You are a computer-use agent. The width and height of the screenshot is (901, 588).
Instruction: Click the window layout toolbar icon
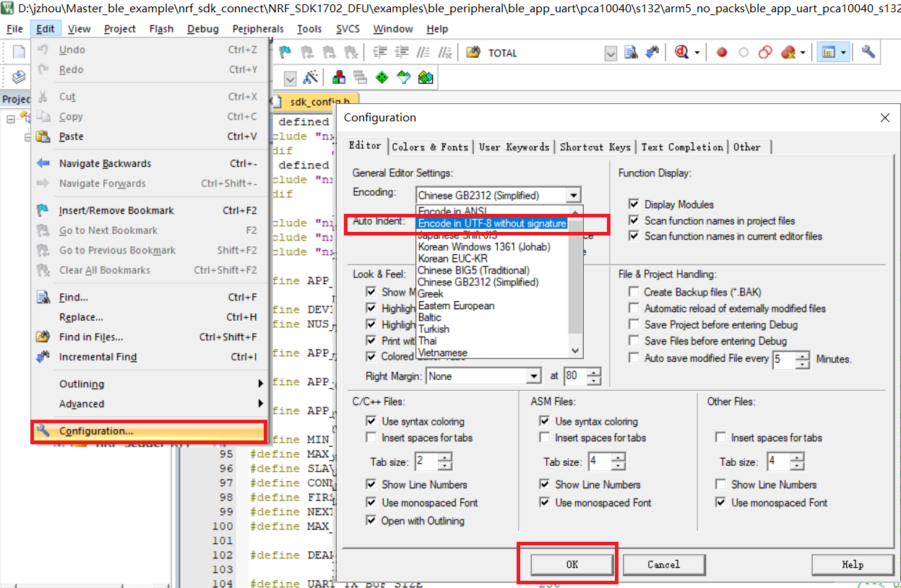828,52
